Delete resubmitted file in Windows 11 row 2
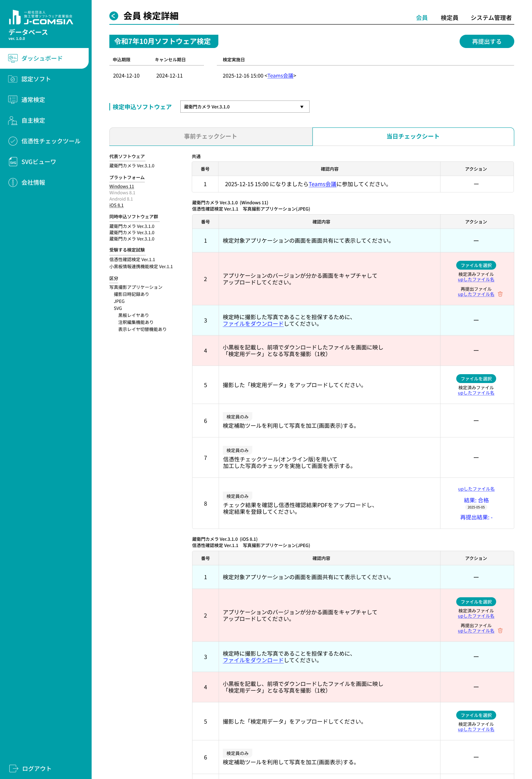 click(500, 294)
